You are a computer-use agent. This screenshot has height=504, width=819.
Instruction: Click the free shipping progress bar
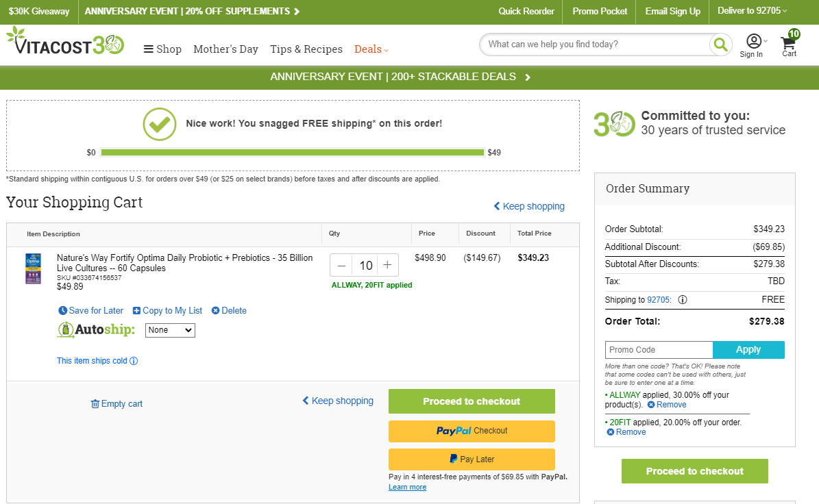[x=293, y=152]
